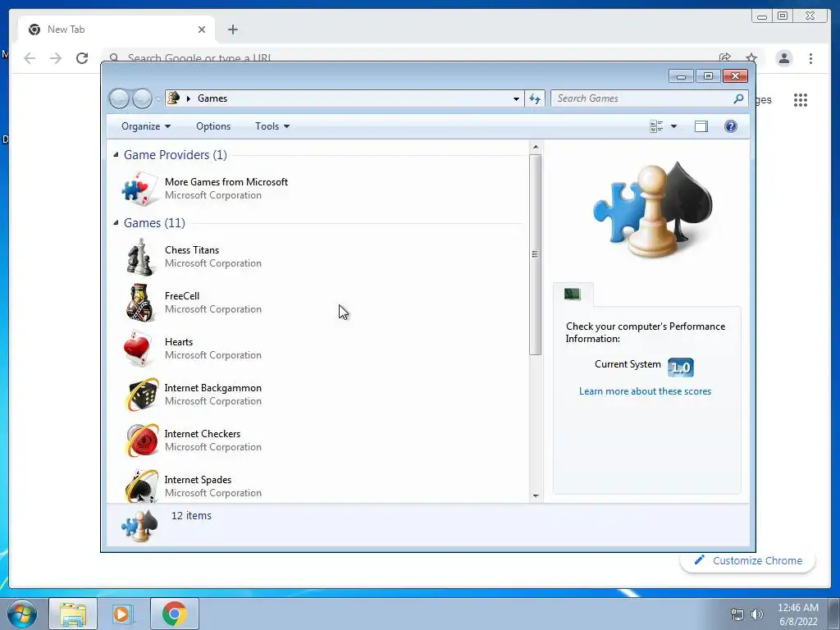This screenshot has width=840, height=630.
Task: Open Help with the blue question mark
Action: (731, 126)
